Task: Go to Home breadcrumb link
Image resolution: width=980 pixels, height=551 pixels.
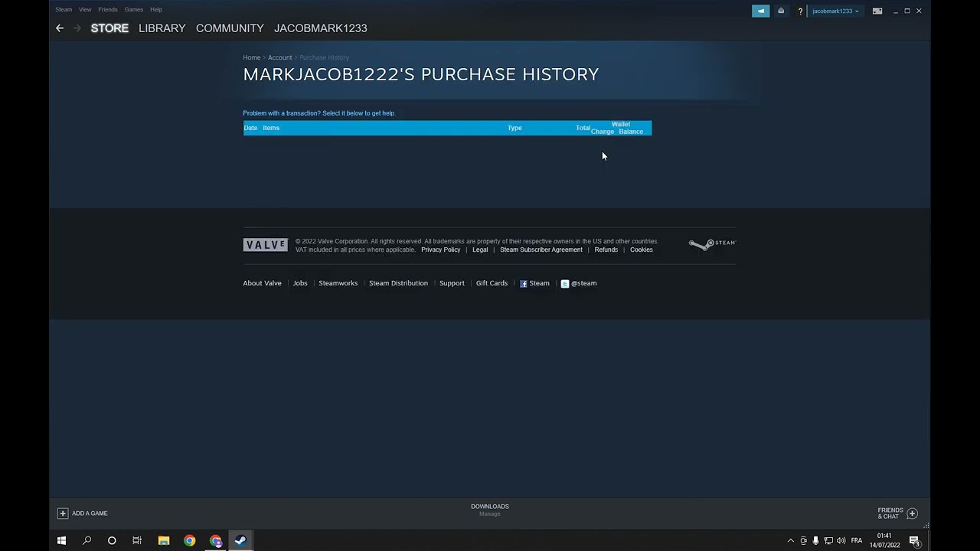Action: click(251, 57)
